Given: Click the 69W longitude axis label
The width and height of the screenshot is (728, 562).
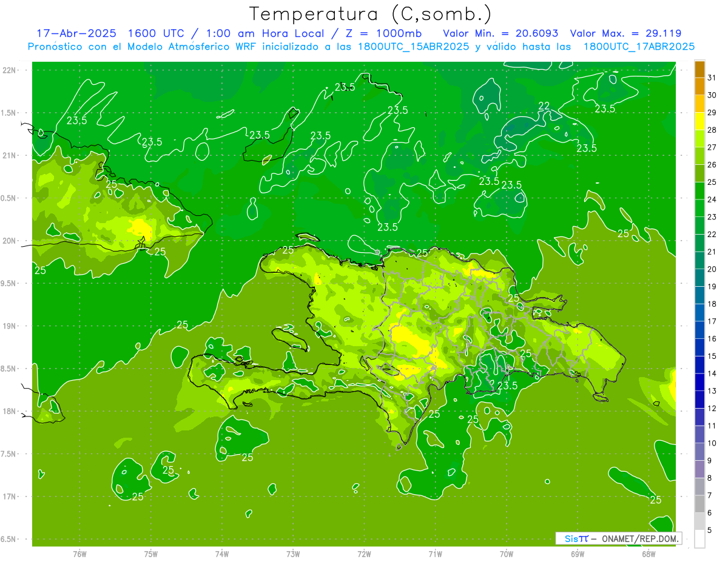Looking at the screenshot, I should pos(578,554).
